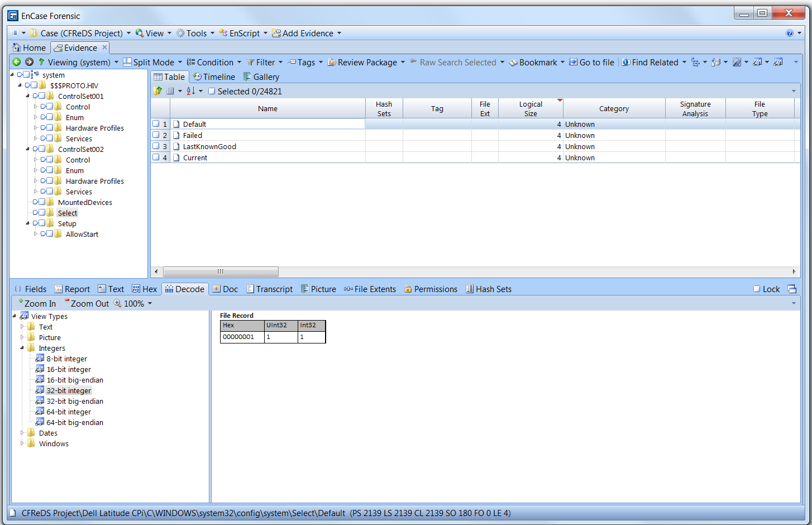Open the Filter dropdown
Screen dimensions: 812x525
(265, 63)
